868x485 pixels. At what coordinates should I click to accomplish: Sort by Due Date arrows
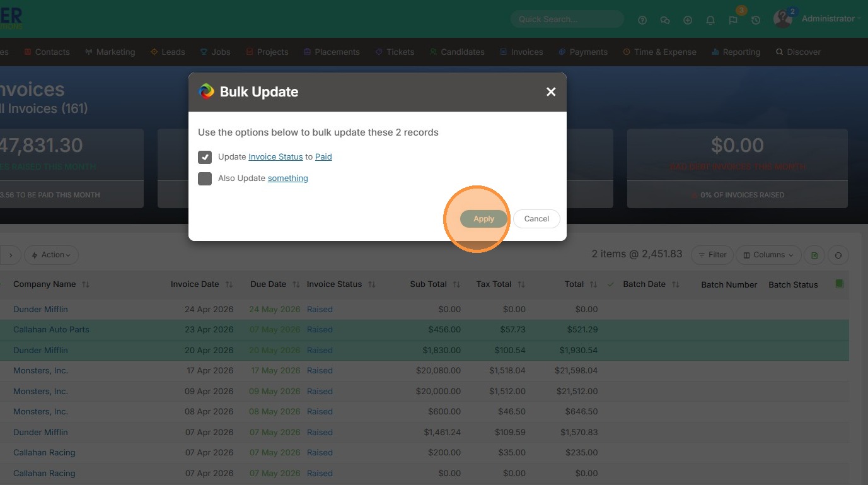pyautogui.click(x=296, y=284)
